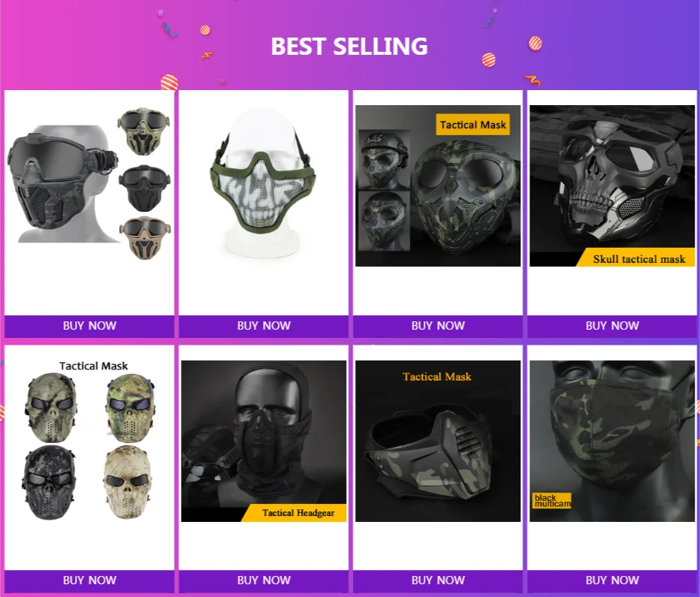Click the yellow Tactical Mask label
The width and height of the screenshot is (700, 597).
coord(472,125)
